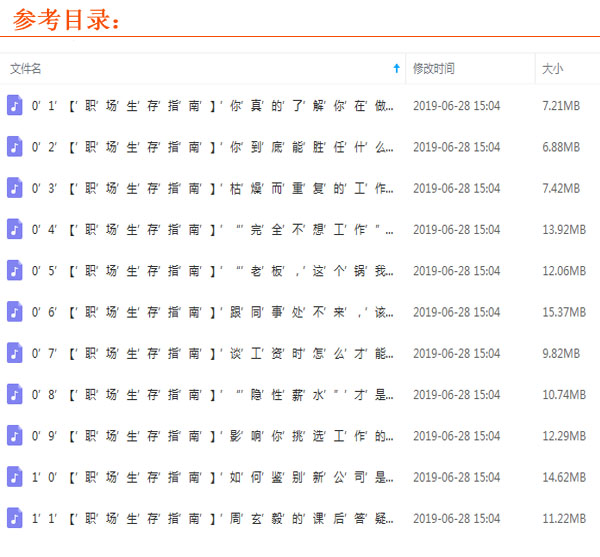Click the audio icon of file 02
The height and width of the screenshot is (557, 600).
click(x=14, y=147)
